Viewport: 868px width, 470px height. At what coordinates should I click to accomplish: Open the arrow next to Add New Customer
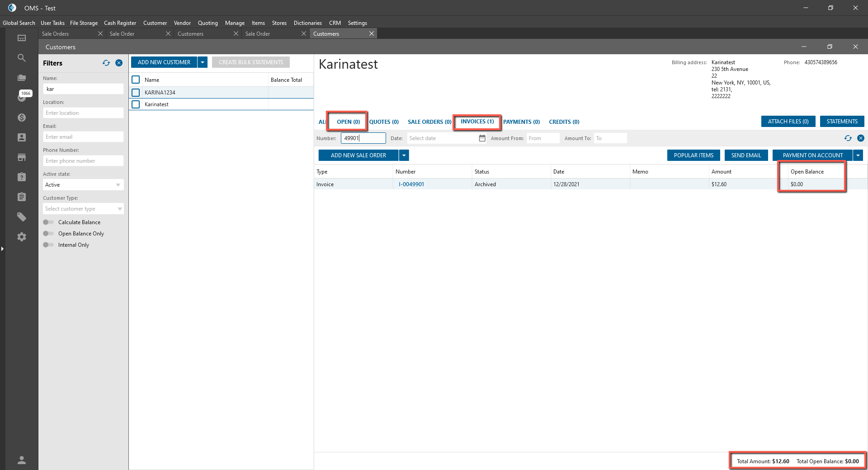203,62
